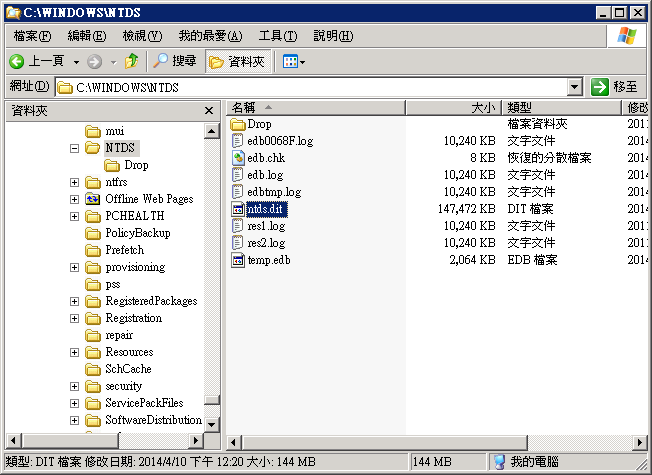Click 我的電脑 zone in status bar
Image resolution: width=652 pixels, height=475 pixels.
(x=526, y=462)
